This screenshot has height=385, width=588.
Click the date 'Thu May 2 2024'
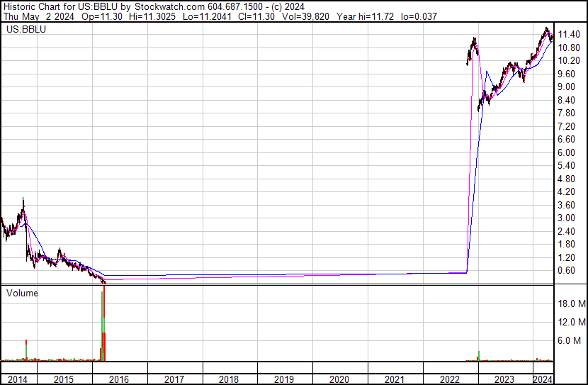[x=39, y=16]
